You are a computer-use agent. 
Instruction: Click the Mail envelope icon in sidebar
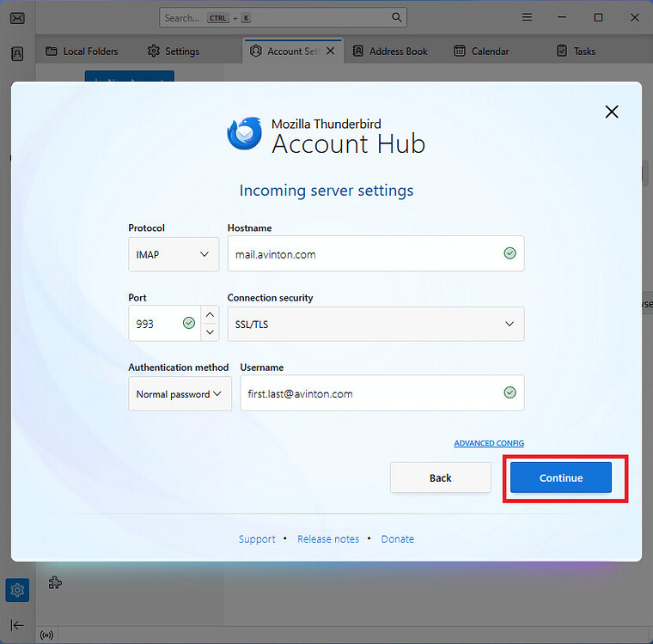tap(17, 18)
